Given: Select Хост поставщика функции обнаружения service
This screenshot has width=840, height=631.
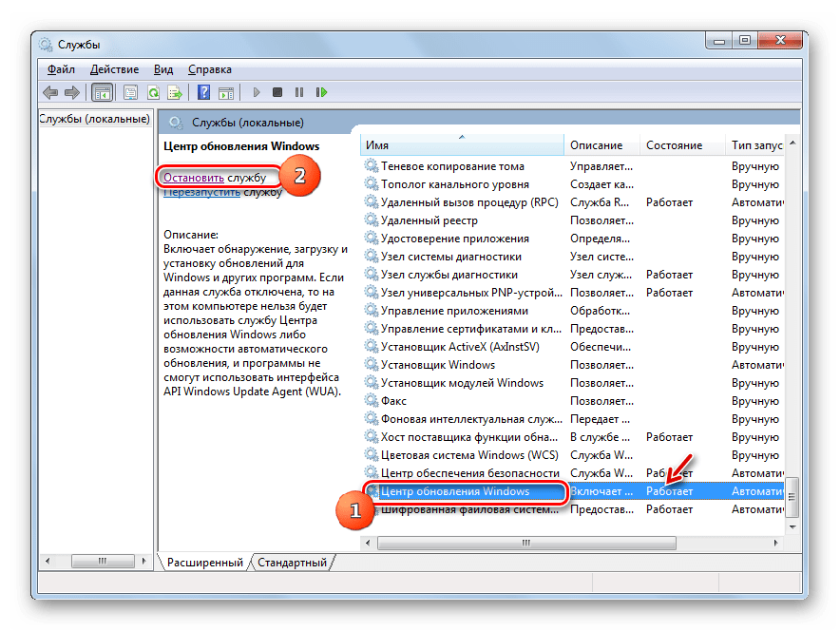Looking at the screenshot, I should tap(573, 437).
